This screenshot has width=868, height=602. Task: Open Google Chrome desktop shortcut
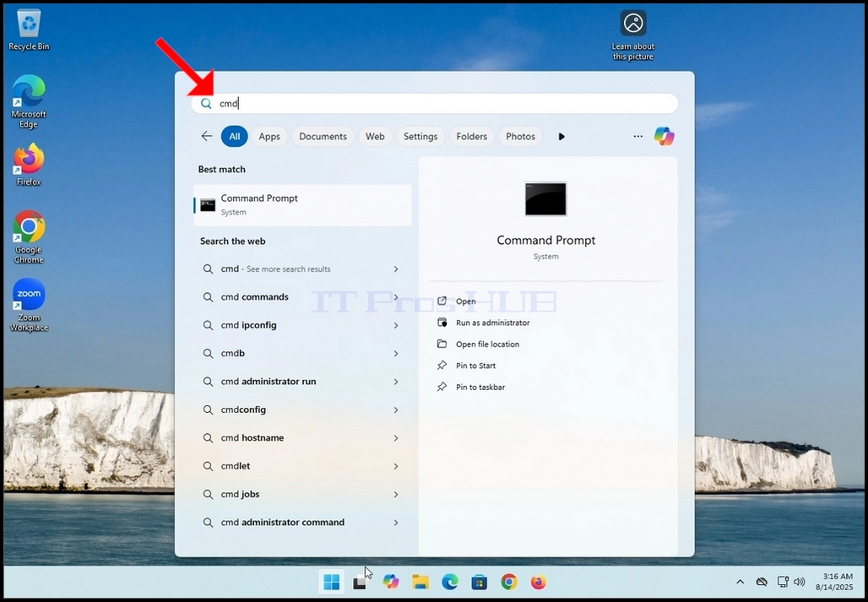[29, 236]
